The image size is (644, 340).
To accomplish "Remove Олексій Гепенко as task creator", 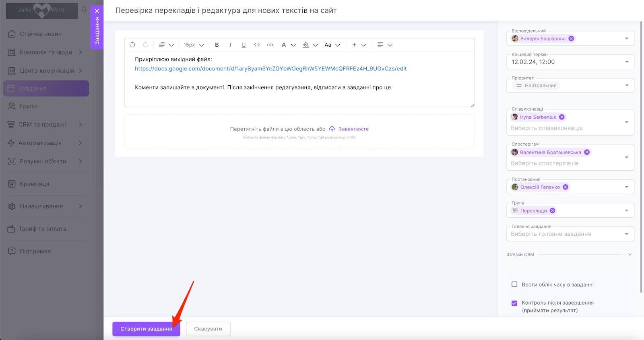I will (566, 187).
